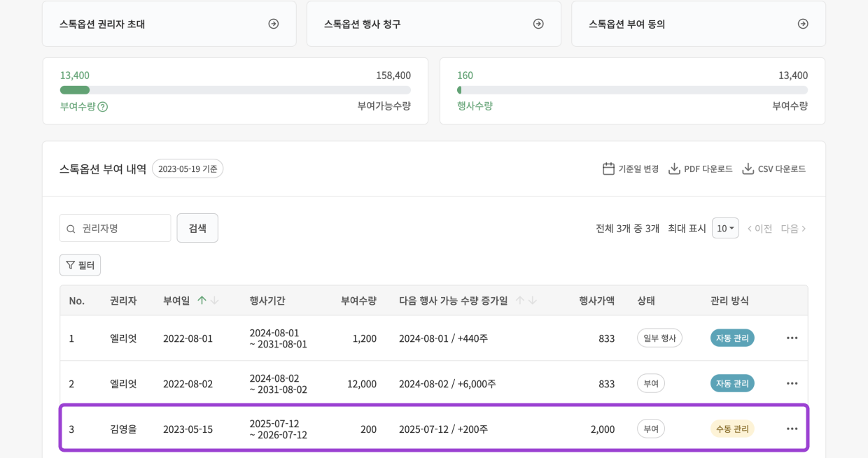Sort 다음 행사 가능 수량 증가일 ascending

519,300
